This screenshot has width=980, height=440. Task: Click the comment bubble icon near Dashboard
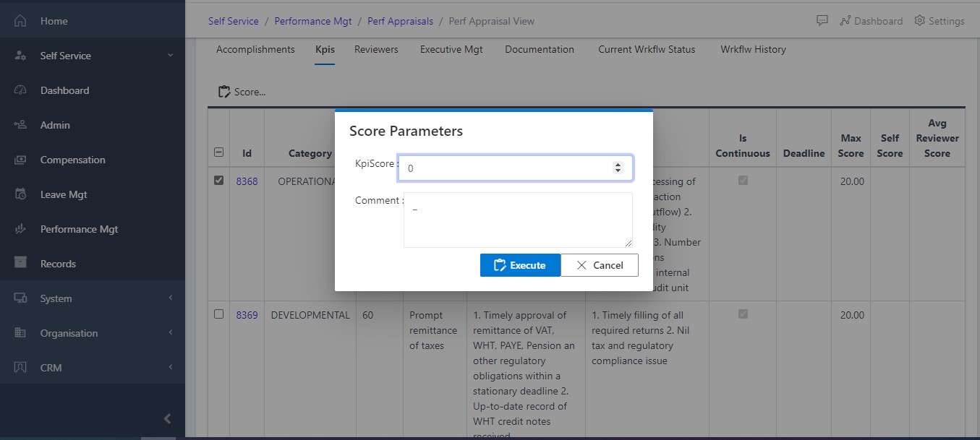pos(822,20)
